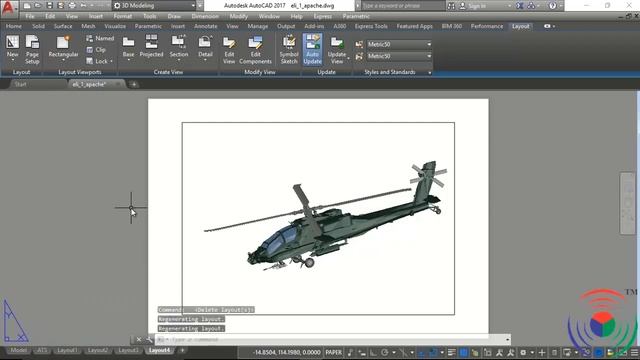
Task: Create a Detail view
Action: (205, 47)
